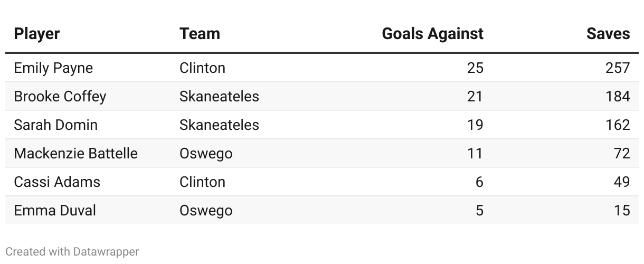The height and width of the screenshot is (264, 644).
Task: Select the Cassi Adams player name
Action: 57,182
